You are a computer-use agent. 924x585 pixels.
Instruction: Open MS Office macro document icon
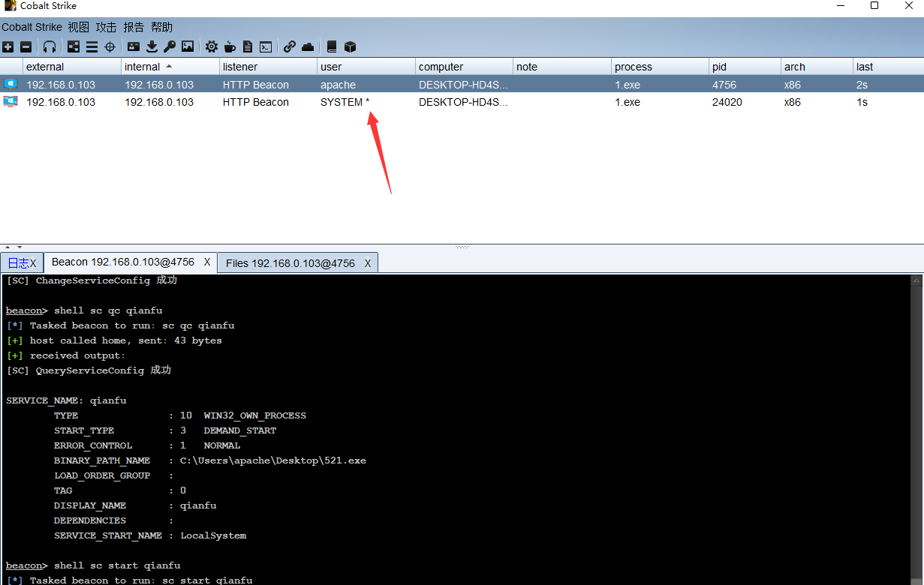point(248,46)
